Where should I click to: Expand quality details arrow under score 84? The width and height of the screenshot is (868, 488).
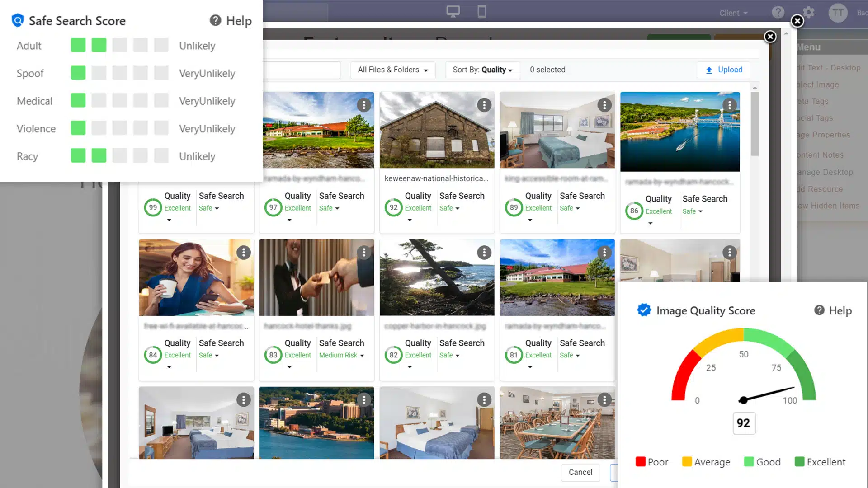pos(169,367)
